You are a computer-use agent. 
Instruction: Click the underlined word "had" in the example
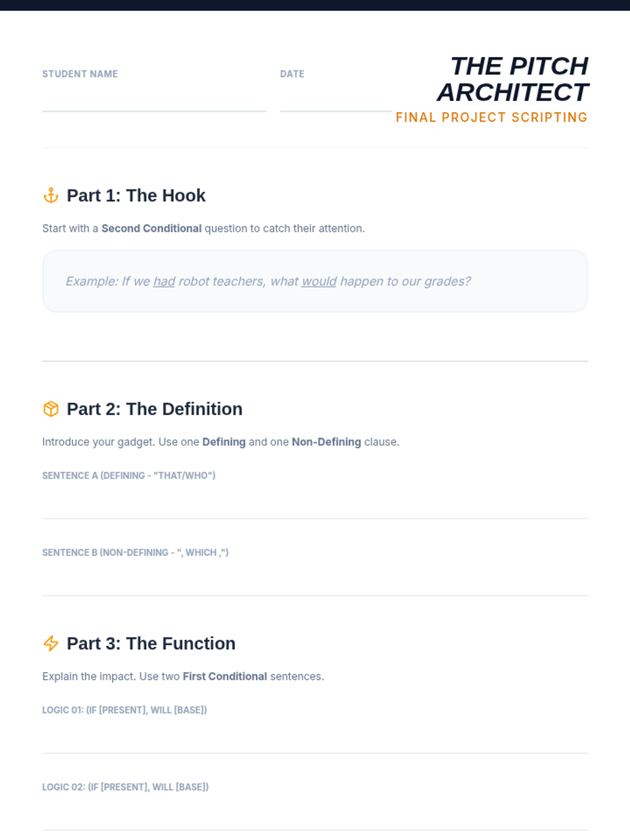tap(164, 281)
